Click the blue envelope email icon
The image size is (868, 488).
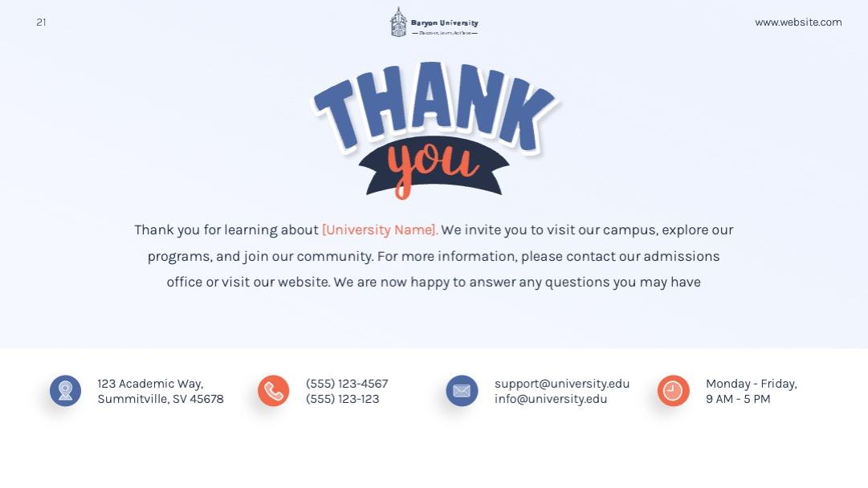click(462, 391)
